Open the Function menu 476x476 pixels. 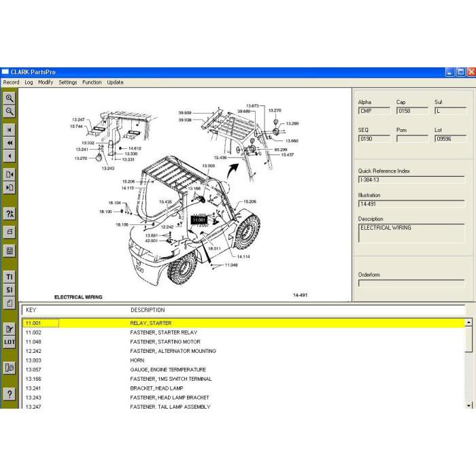coord(92,82)
